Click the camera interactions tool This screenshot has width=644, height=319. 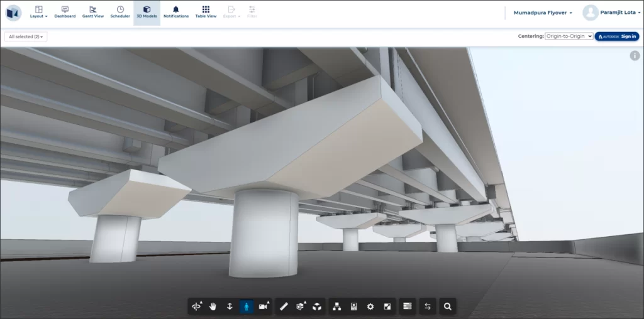point(264,306)
